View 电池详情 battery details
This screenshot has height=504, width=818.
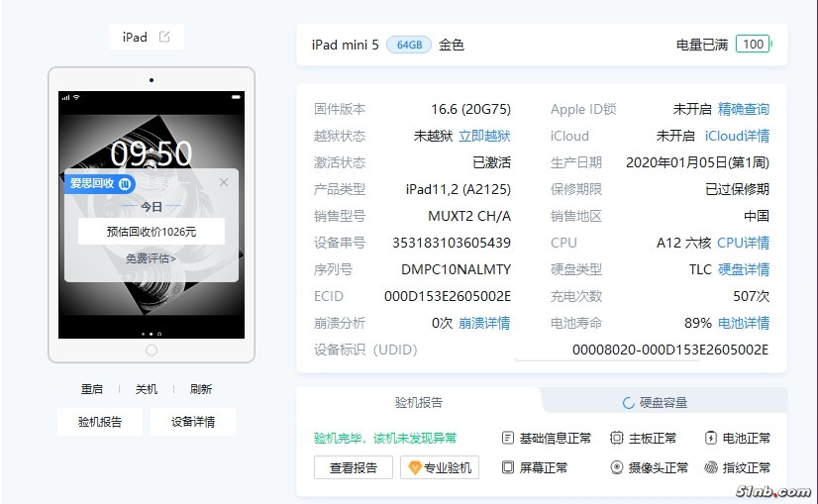click(x=743, y=323)
